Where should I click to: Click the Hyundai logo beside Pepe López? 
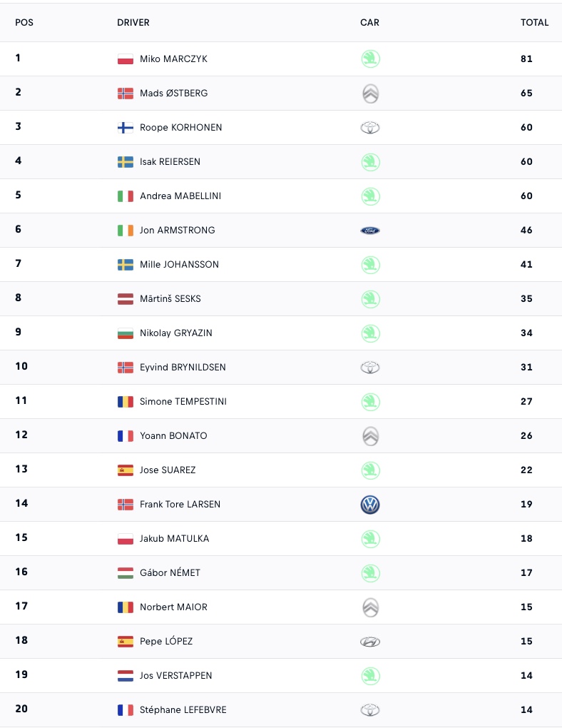coord(370,642)
